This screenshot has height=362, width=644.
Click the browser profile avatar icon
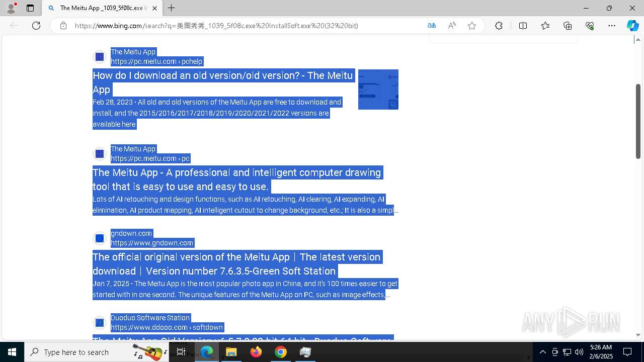pos(11,8)
